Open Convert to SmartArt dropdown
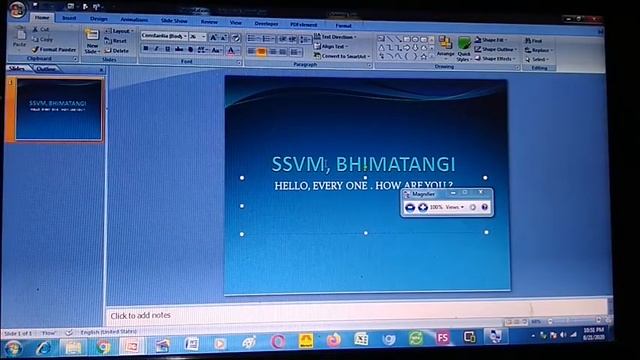Image resolution: width=640 pixels, height=360 pixels. (x=342, y=56)
